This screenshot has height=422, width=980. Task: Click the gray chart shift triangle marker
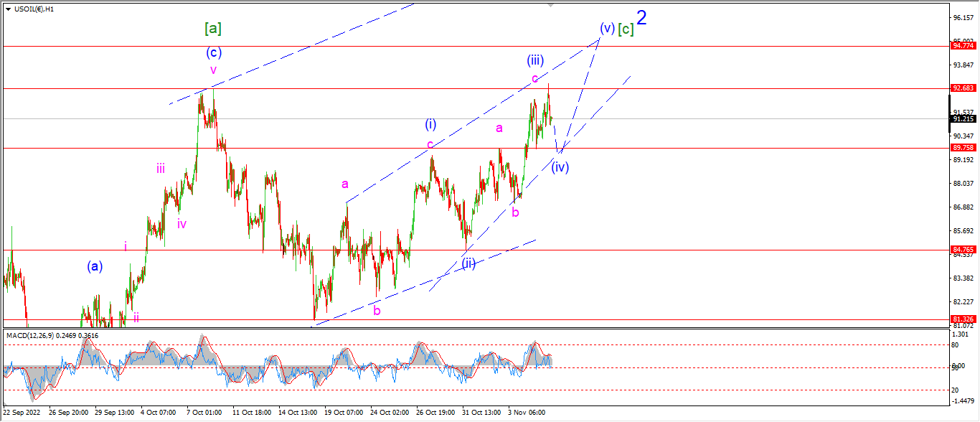tap(550, 5)
